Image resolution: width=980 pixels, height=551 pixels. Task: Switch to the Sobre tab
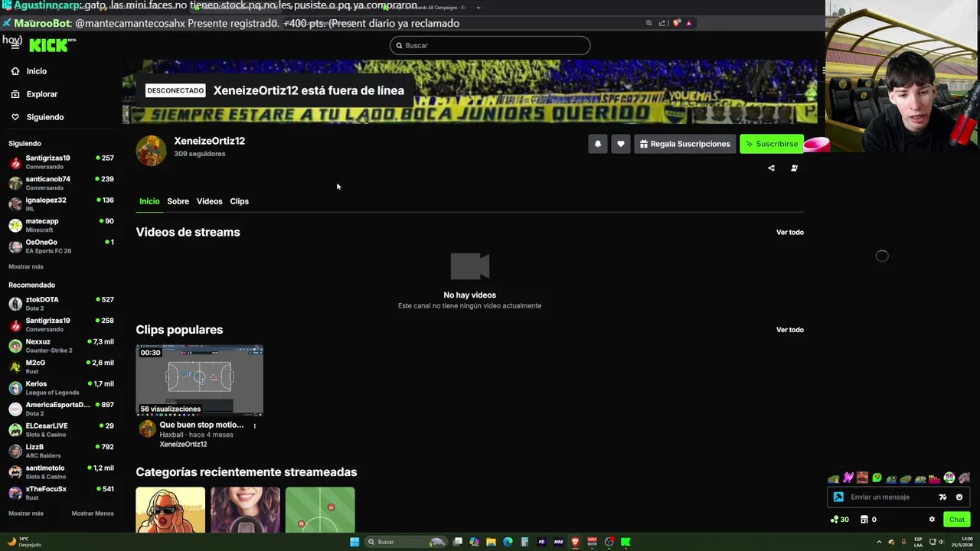tap(178, 201)
